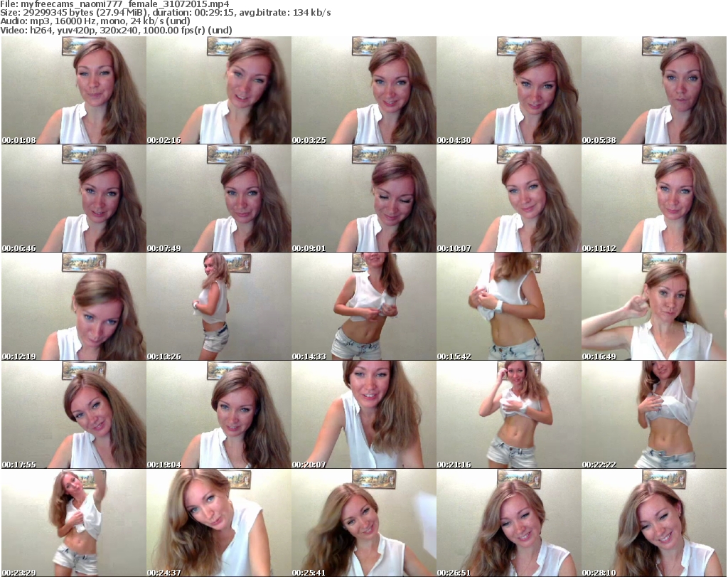Select the 'Size: 29299345 bytes' info line

pyautogui.click(x=165, y=13)
